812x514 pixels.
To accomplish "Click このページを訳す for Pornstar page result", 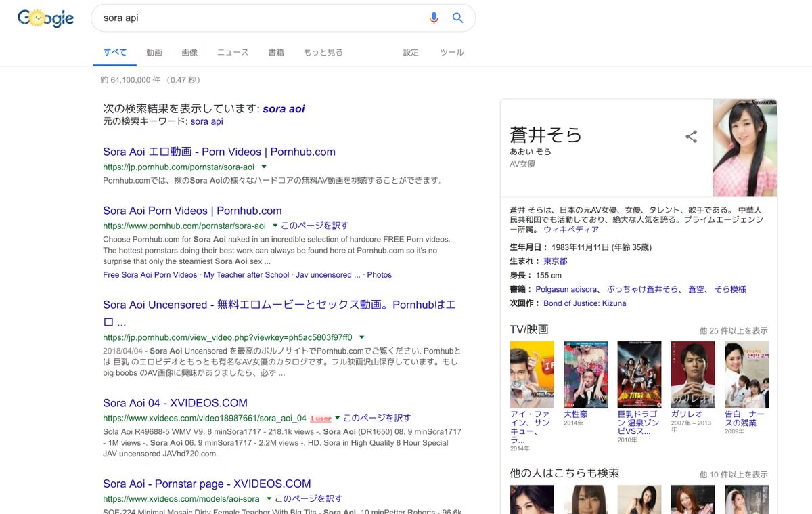I will (309, 499).
